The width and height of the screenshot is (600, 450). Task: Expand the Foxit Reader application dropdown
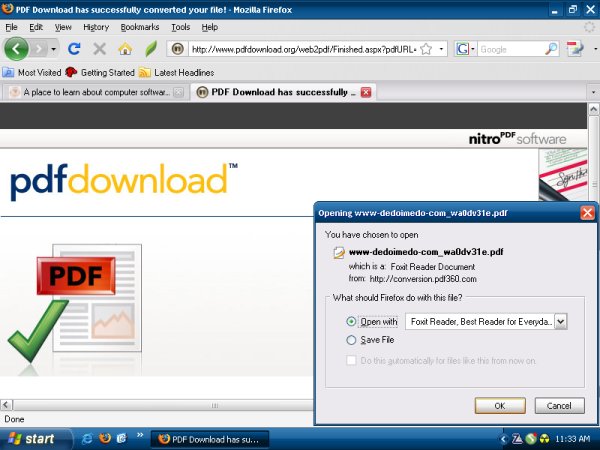coord(561,321)
